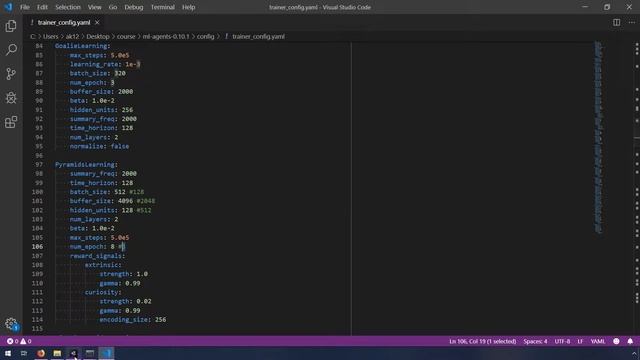This screenshot has width=640, height=360.
Task: Click the course breadcrumb segment
Action: (126, 36)
